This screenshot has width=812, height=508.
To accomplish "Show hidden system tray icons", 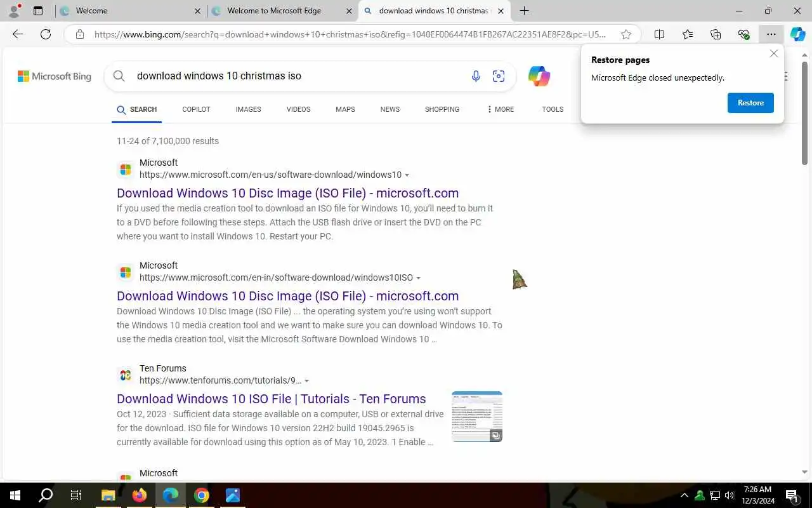I will (x=684, y=495).
